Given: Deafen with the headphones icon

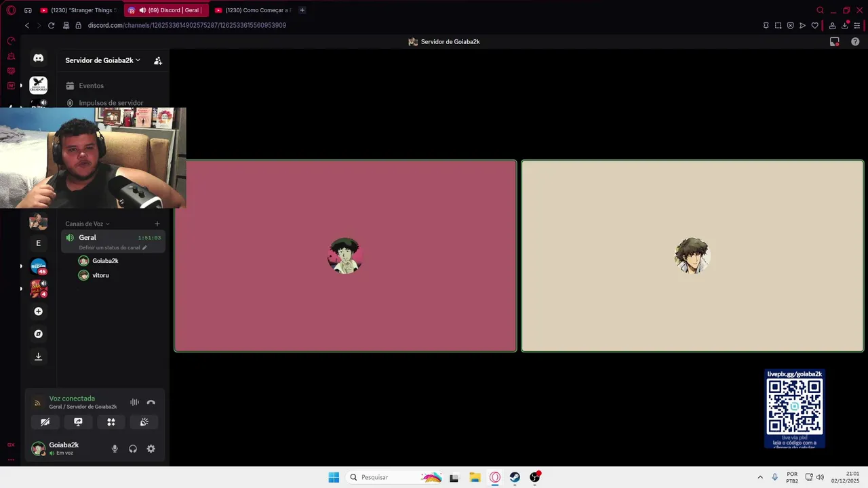Looking at the screenshot, I should click(133, 449).
